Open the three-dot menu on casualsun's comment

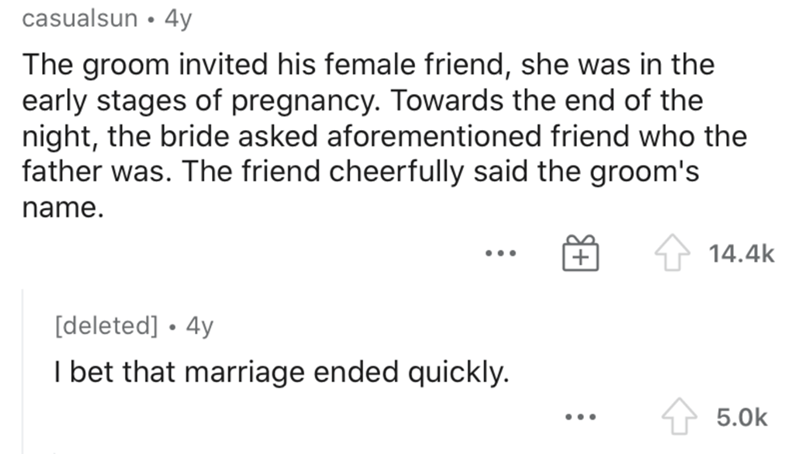point(501,253)
